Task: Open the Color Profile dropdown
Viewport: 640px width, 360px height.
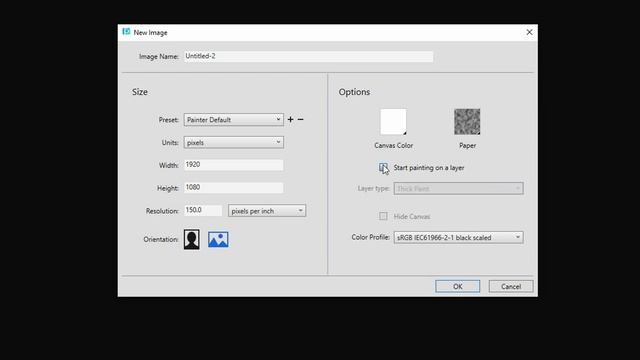Action: point(458,238)
